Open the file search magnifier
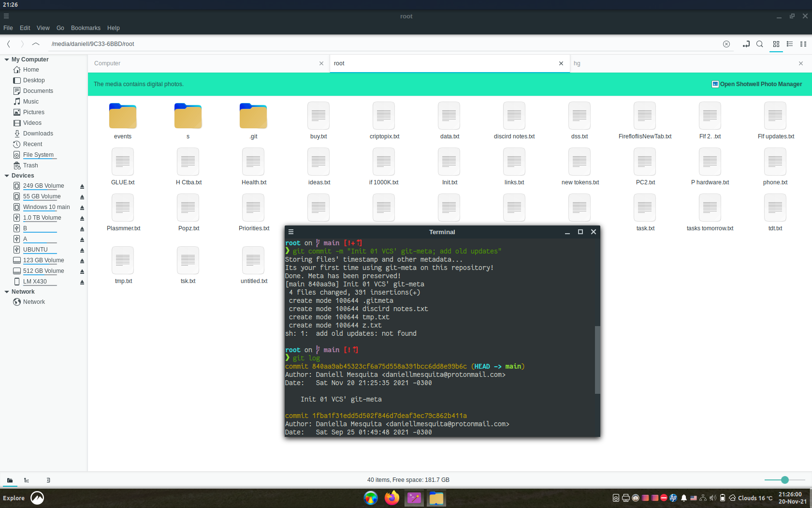 pyautogui.click(x=760, y=44)
